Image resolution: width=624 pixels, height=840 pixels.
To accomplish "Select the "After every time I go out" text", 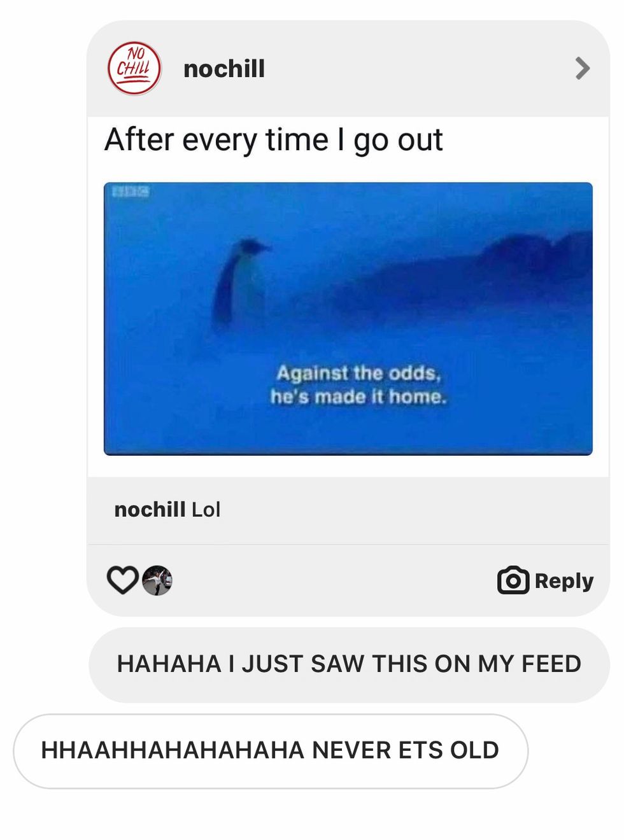I will pyautogui.click(x=274, y=140).
